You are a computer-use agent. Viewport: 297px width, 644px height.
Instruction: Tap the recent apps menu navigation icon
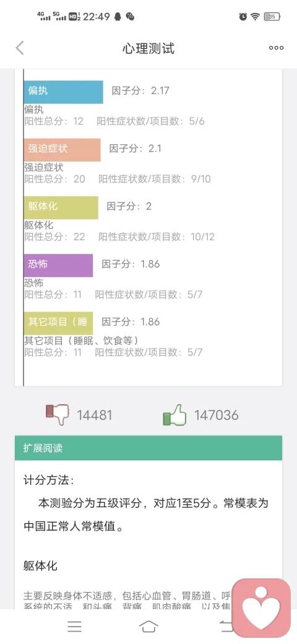(74, 626)
